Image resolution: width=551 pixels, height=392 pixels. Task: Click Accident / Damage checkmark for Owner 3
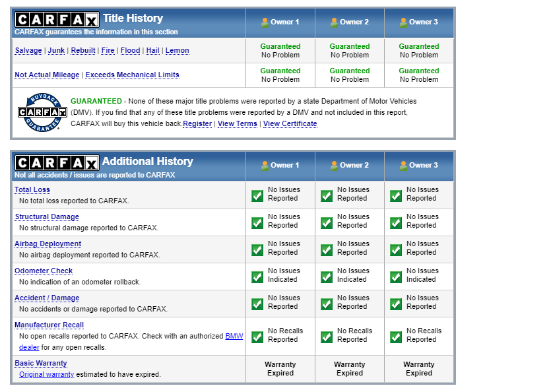click(396, 304)
